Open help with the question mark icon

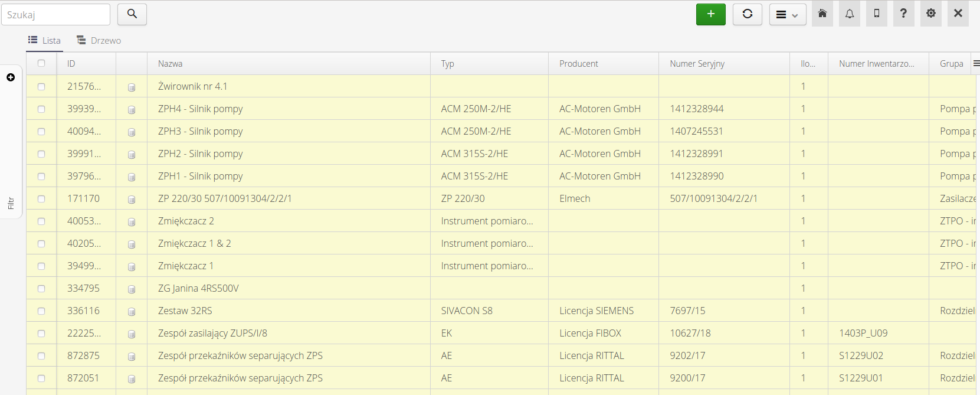point(903,14)
